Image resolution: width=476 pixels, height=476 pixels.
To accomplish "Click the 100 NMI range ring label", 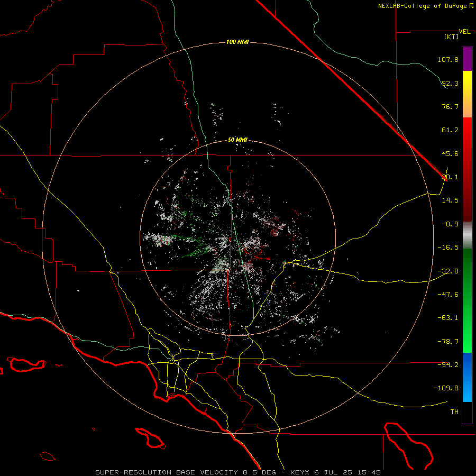I will coord(237,42).
